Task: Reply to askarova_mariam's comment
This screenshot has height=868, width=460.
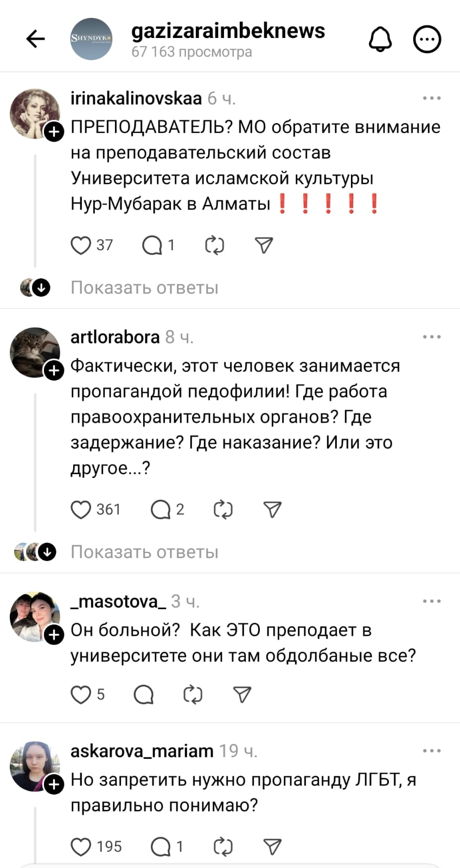Action: click(x=161, y=847)
